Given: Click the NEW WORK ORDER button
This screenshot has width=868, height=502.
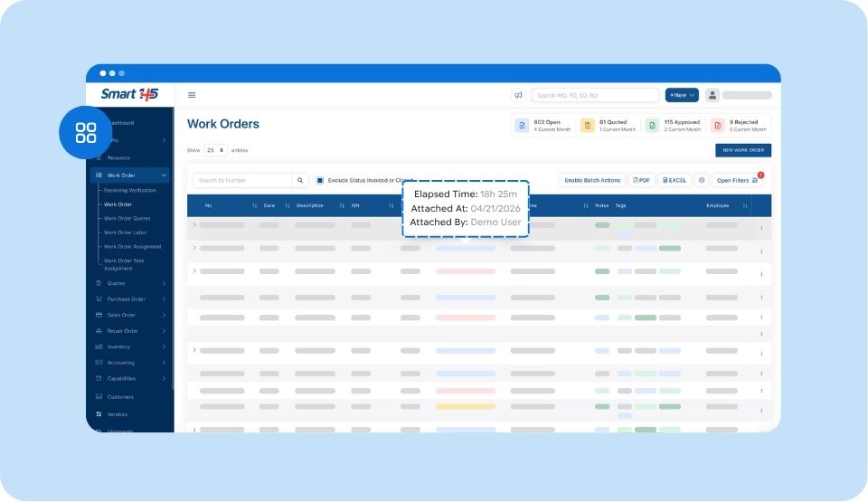Looking at the screenshot, I should [743, 150].
